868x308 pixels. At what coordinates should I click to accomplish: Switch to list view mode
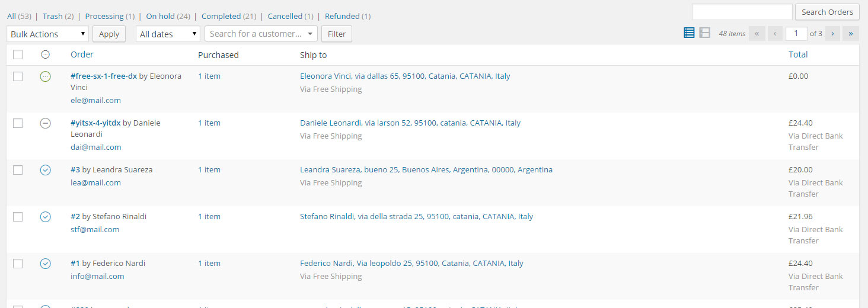click(x=689, y=33)
